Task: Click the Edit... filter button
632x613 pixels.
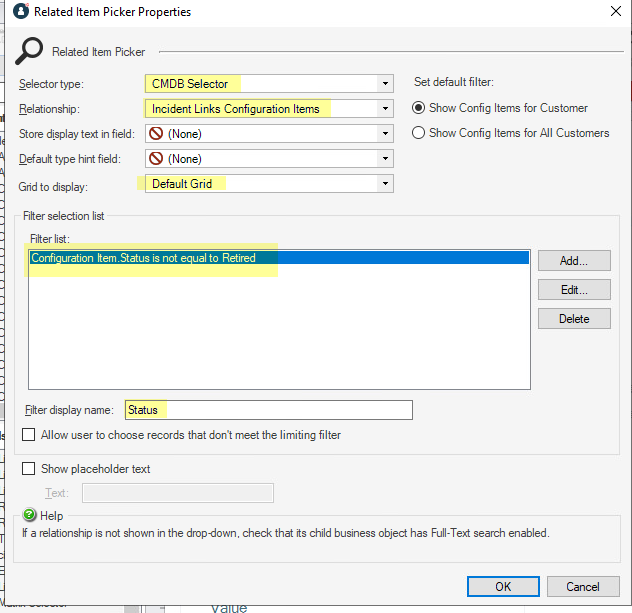Action: (574, 290)
